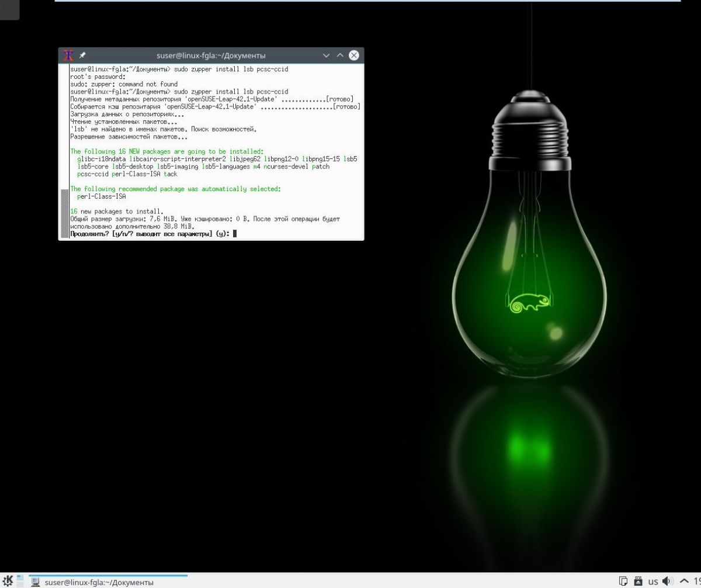Click the xterm icon in window titlebar
This screenshot has width=701, height=588.
coord(68,56)
